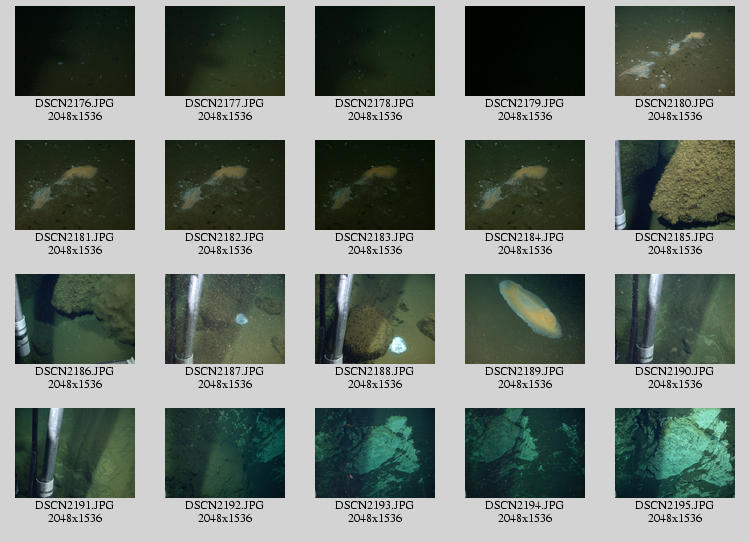Click the filename label DSCN2177.JPG
Image resolution: width=750 pixels, height=542 pixels.
(x=225, y=103)
